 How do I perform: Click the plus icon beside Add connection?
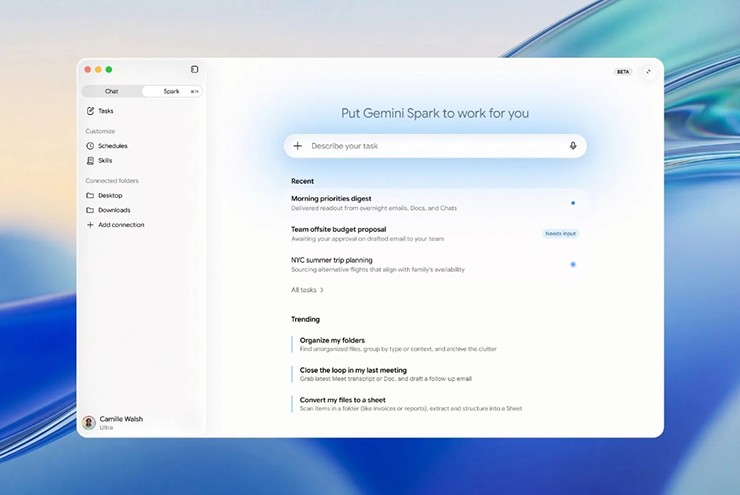tap(90, 225)
